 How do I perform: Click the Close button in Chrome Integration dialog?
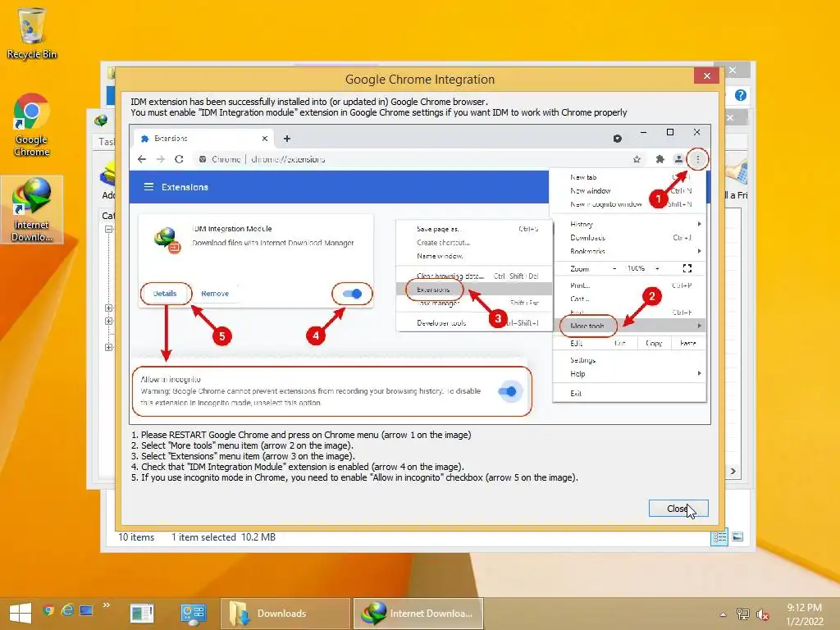click(x=678, y=509)
